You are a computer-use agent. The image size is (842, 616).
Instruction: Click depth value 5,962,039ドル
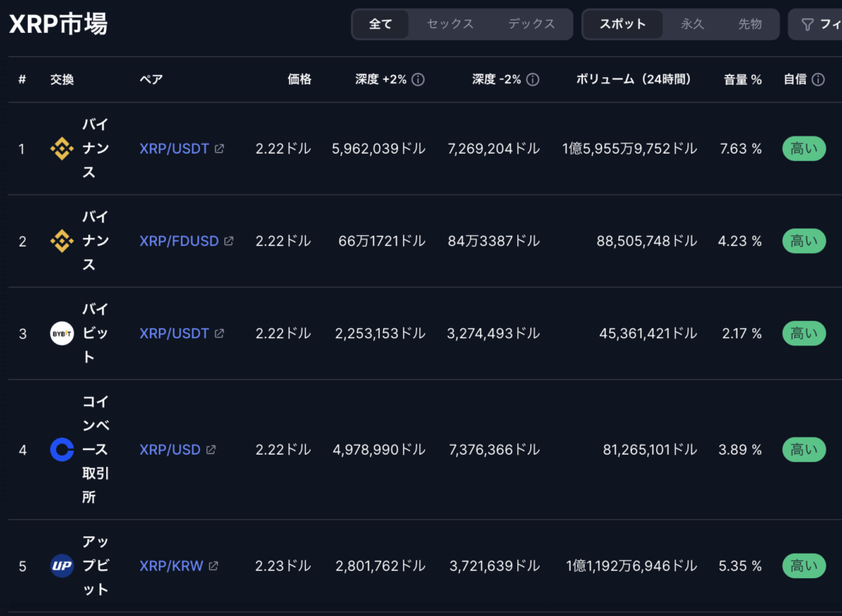(378, 149)
